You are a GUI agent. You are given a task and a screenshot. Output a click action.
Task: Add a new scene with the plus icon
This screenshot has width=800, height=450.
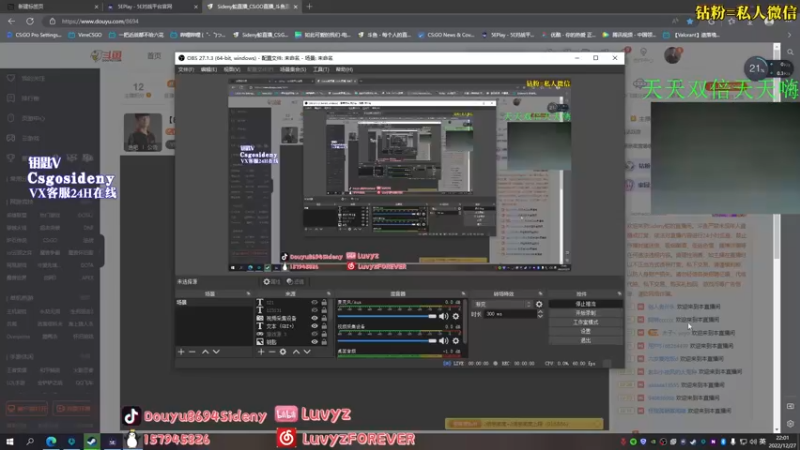181,352
